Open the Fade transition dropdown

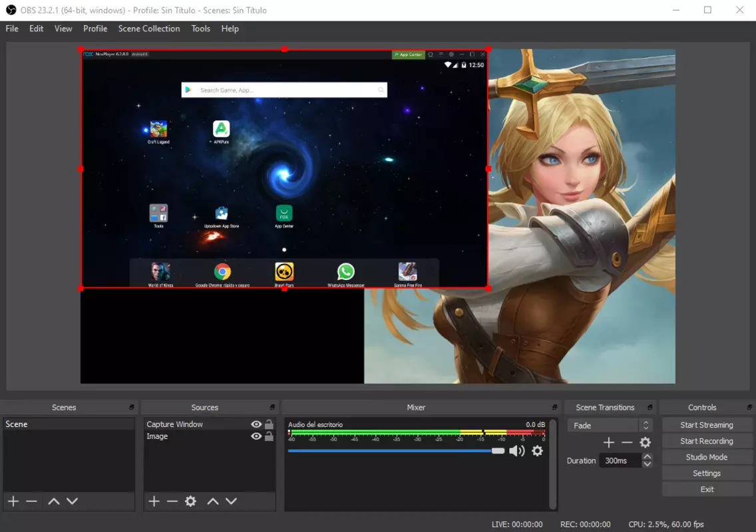click(610, 426)
